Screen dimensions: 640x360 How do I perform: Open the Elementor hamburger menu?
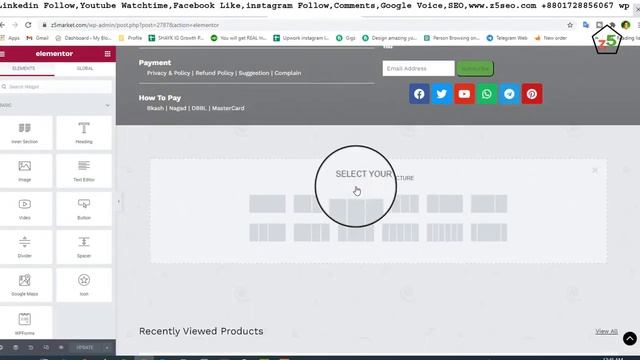pos(2,53)
